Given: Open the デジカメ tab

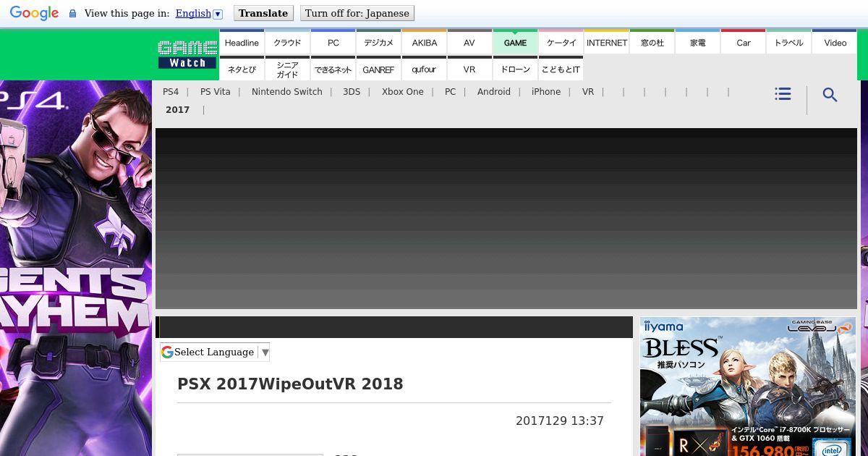Looking at the screenshot, I should pos(378,42).
